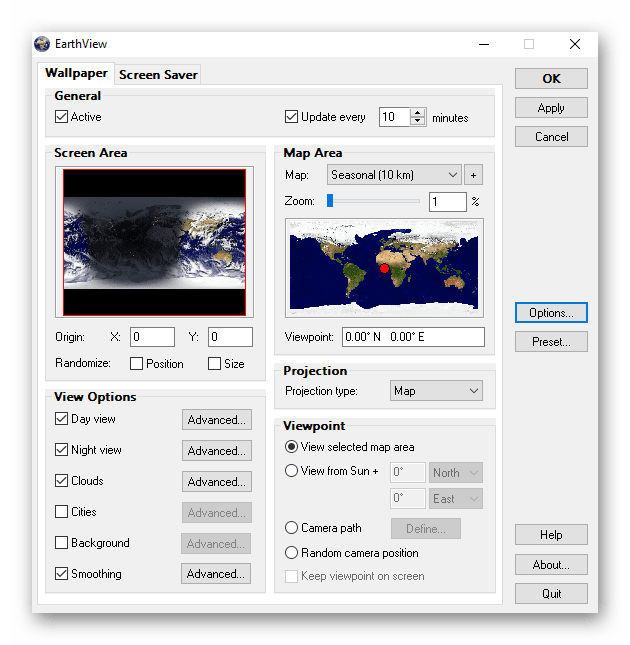Click the Origin Y input field

(230, 337)
